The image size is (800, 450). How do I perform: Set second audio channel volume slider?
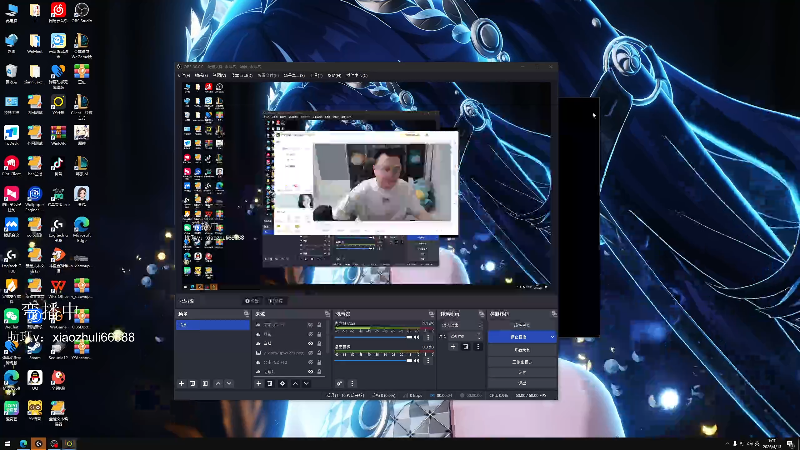[373, 361]
